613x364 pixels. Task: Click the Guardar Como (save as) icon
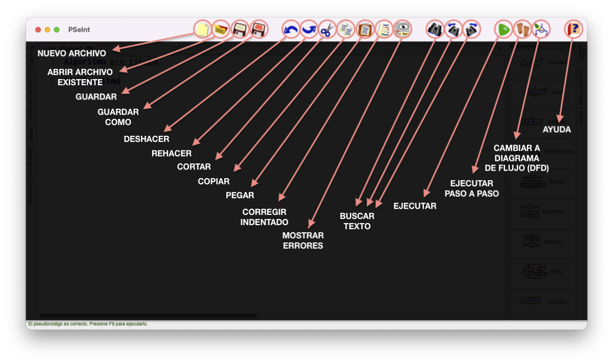[259, 29]
